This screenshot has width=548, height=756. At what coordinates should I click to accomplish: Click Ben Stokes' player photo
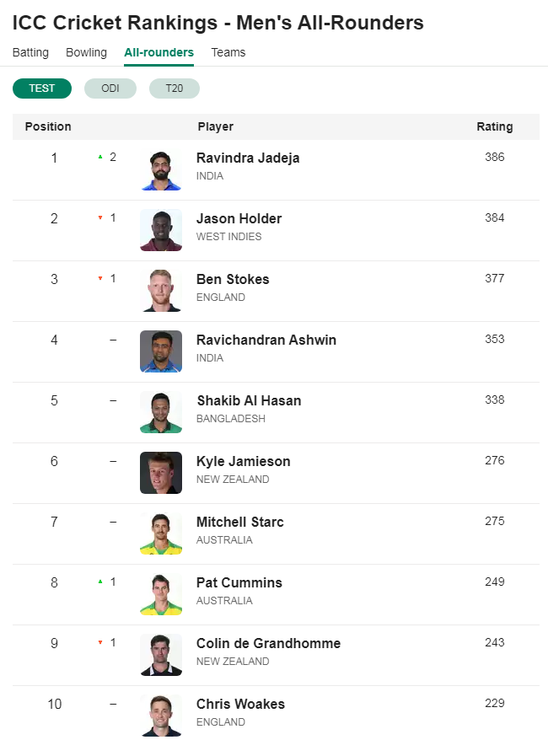(x=161, y=291)
